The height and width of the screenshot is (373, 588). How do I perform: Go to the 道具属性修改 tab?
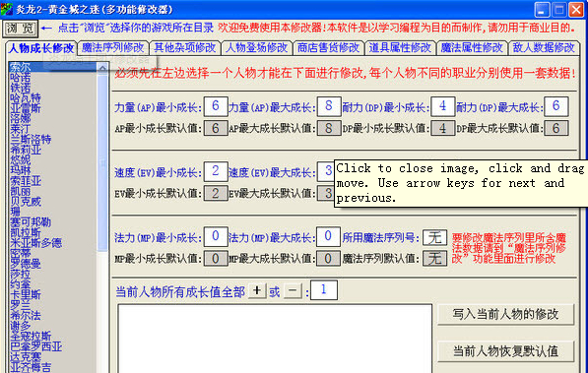pos(400,48)
